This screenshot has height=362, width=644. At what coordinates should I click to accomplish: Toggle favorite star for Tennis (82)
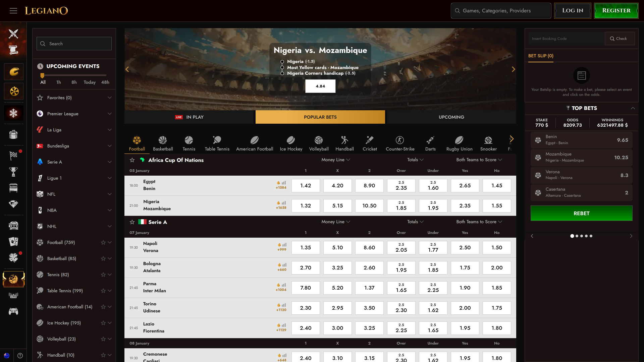click(x=103, y=275)
